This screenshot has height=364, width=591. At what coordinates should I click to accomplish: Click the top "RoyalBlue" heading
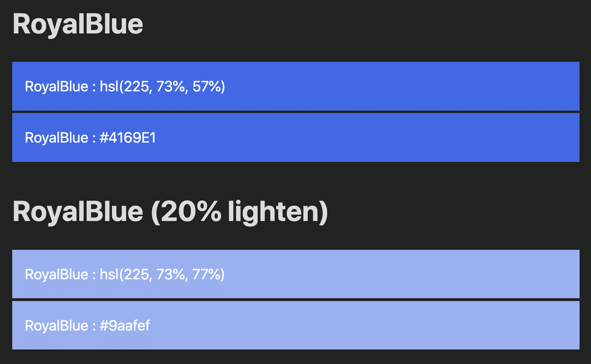(78, 24)
